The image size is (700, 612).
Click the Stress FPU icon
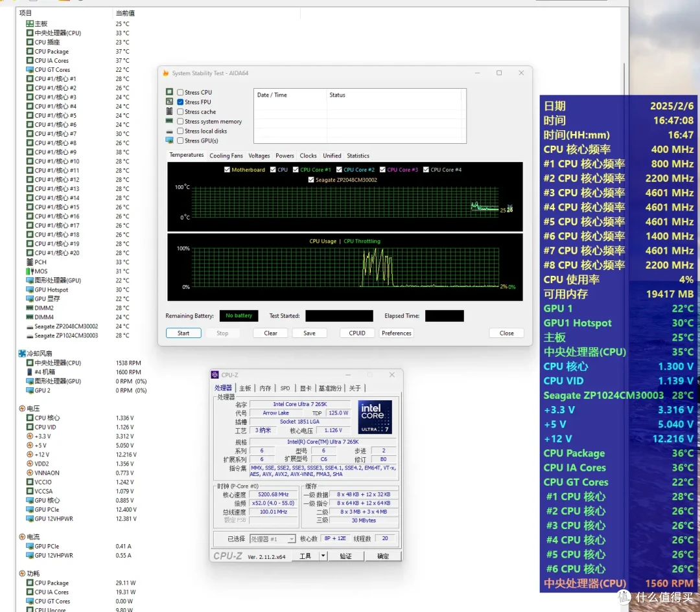169,102
